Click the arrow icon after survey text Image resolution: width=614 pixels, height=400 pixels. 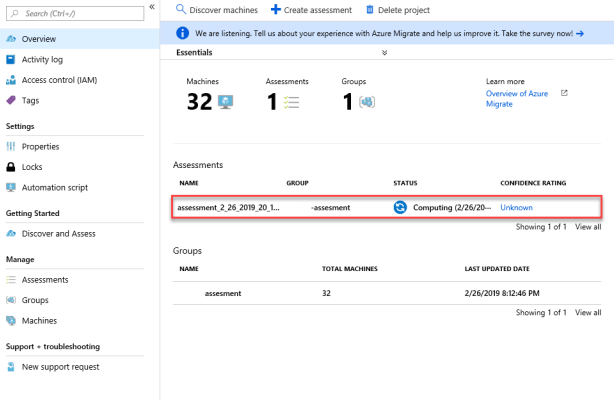(580, 34)
